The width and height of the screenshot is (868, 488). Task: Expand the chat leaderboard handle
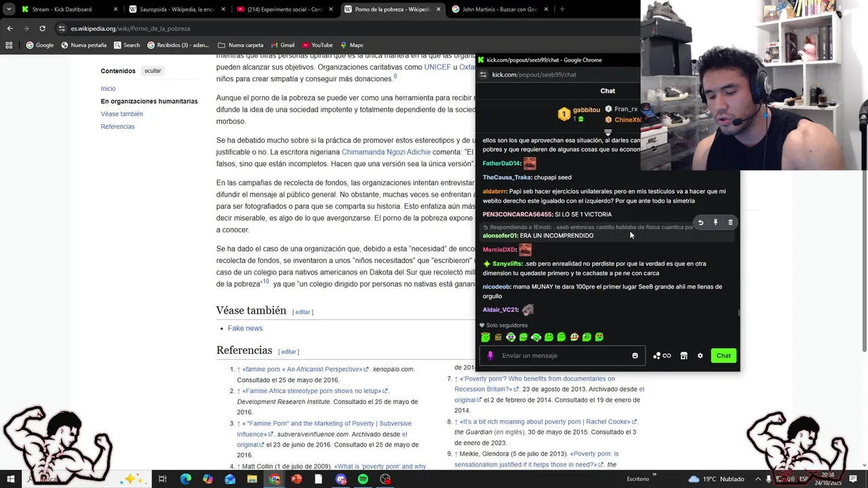(x=608, y=133)
